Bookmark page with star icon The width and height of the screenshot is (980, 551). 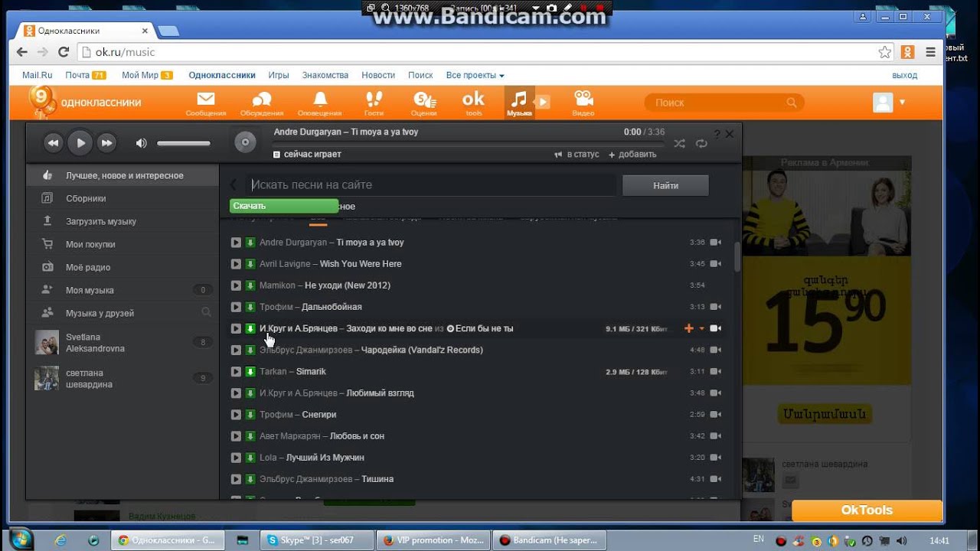coord(885,52)
